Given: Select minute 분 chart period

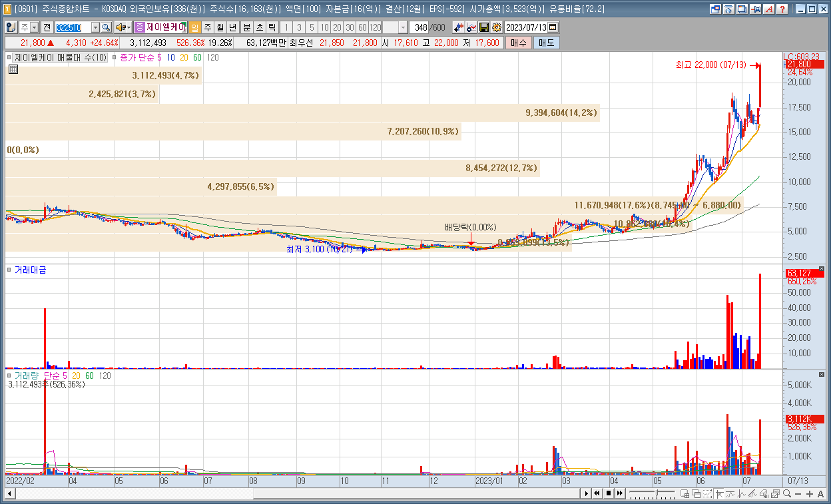Looking at the screenshot, I should pos(246,27).
